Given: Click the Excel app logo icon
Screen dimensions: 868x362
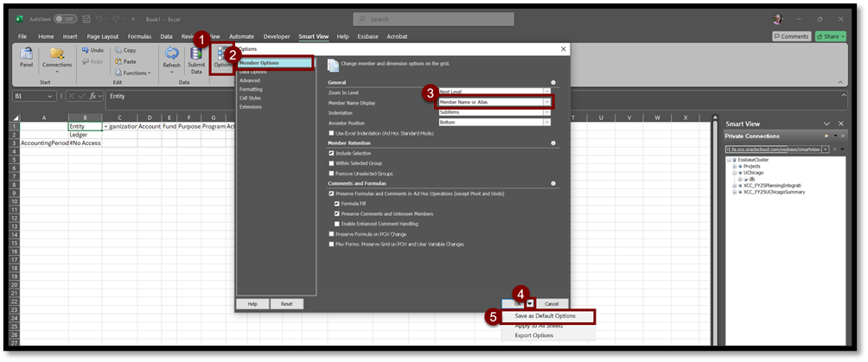Looking at the screenshot, I should [x=19, y=19].
